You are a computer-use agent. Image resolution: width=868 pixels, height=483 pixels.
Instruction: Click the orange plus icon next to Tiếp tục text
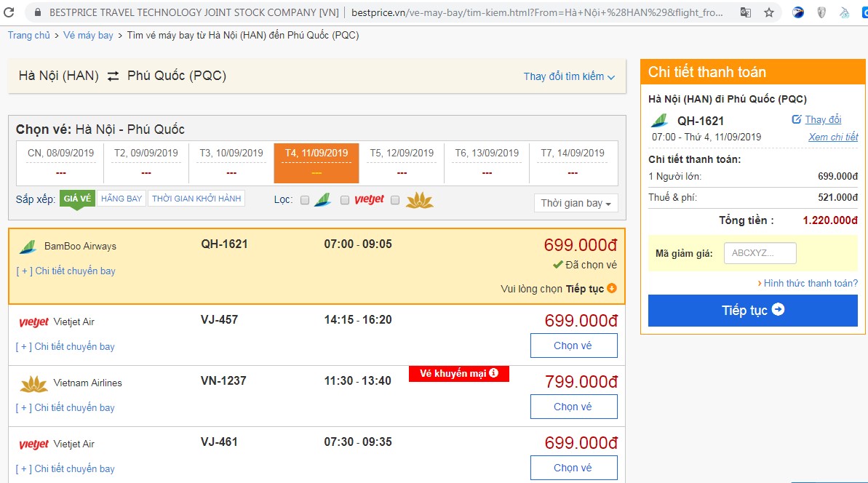[x=612, y=288]
